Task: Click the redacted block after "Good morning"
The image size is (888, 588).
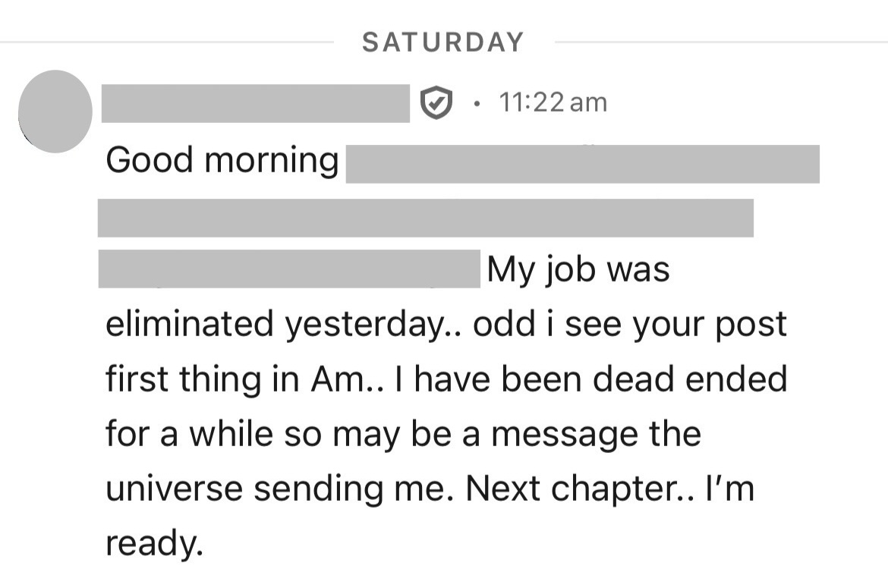Action: [x=582, y=164]
